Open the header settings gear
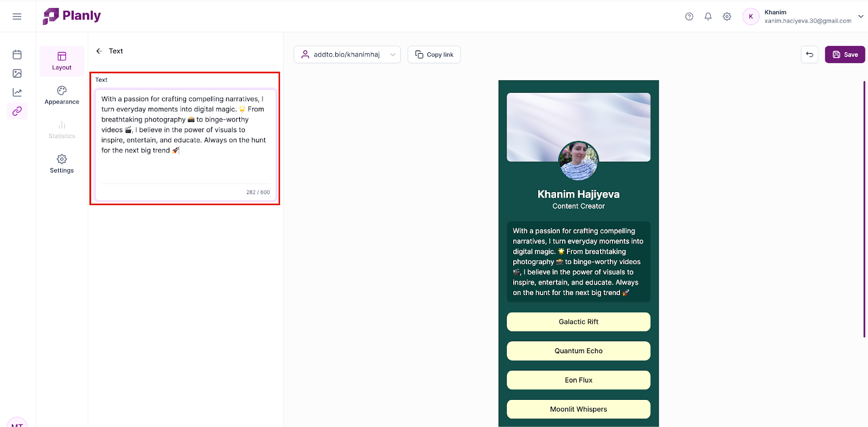This screenshot has width=868, height=427. pyautogui.click(x=727, y=16)
